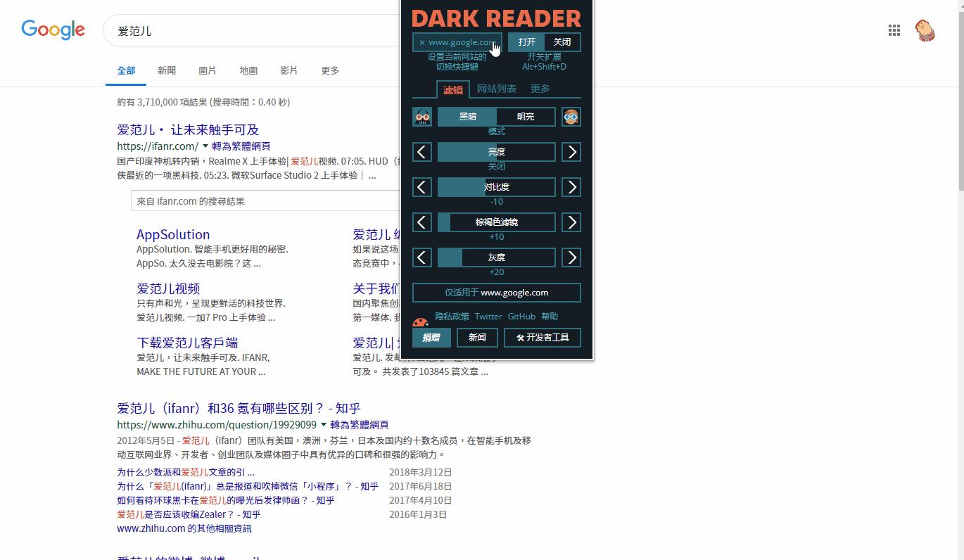Click the 捐赠 button
This screenshot has height=560, width=964.
(431, 338)
